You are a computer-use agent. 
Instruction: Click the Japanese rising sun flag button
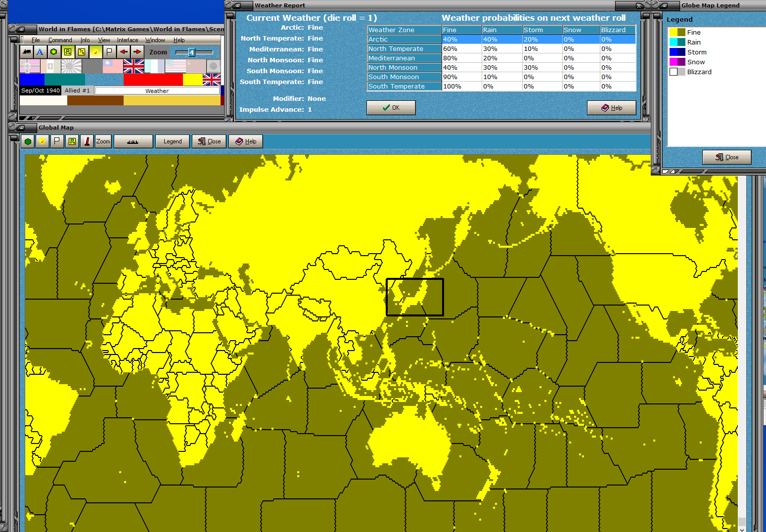71,66
